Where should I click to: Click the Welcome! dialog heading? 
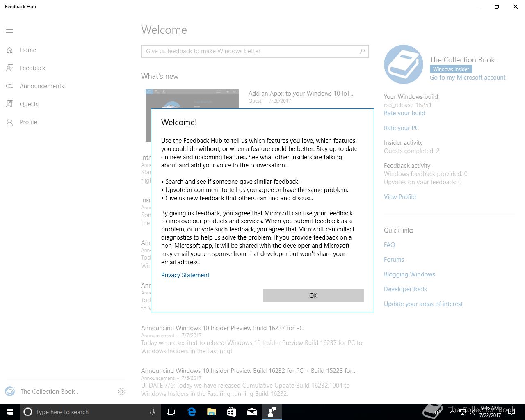tap(179, 122)
